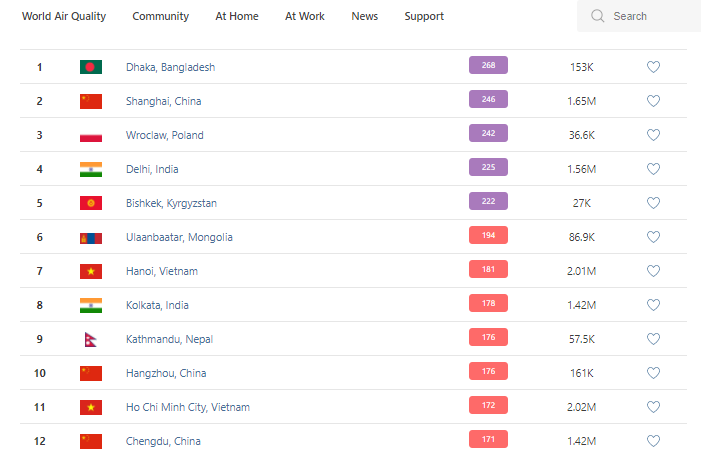Click heart icon beside Delhi, India
The width and height of the screenshot is (701, 451).
coord(653,169)
